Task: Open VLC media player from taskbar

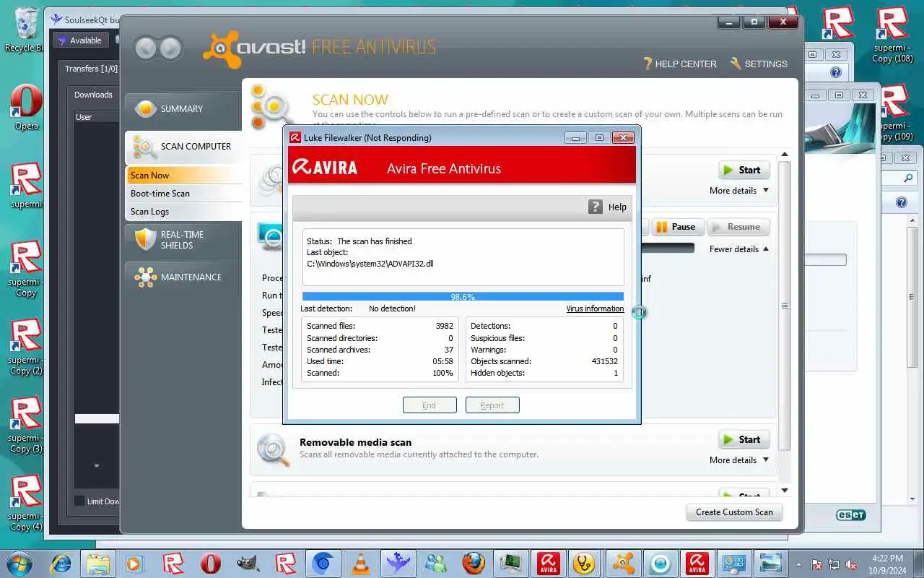Action: 360,564
